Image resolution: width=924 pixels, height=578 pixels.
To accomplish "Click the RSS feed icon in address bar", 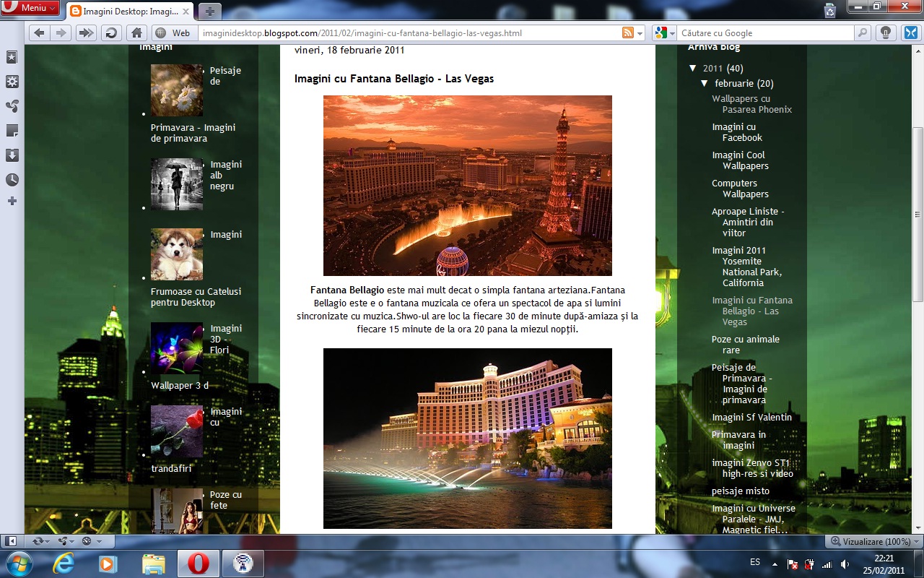I will 628,33.
